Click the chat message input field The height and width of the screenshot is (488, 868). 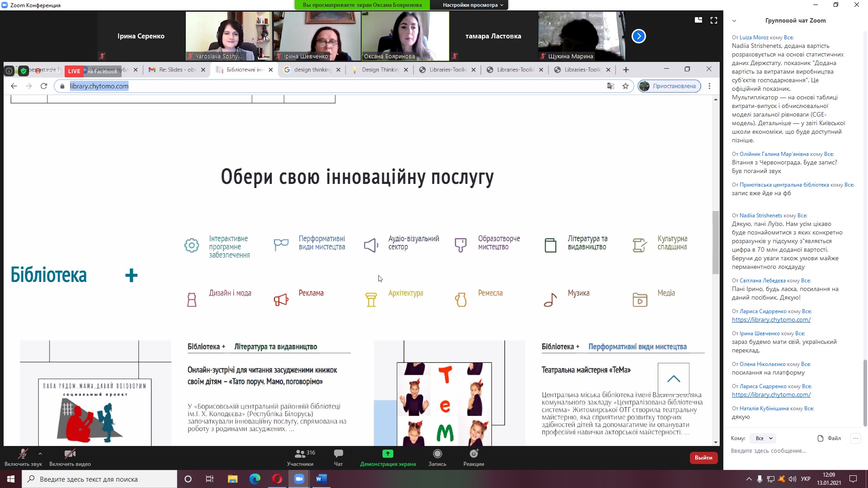click(793, 451)
